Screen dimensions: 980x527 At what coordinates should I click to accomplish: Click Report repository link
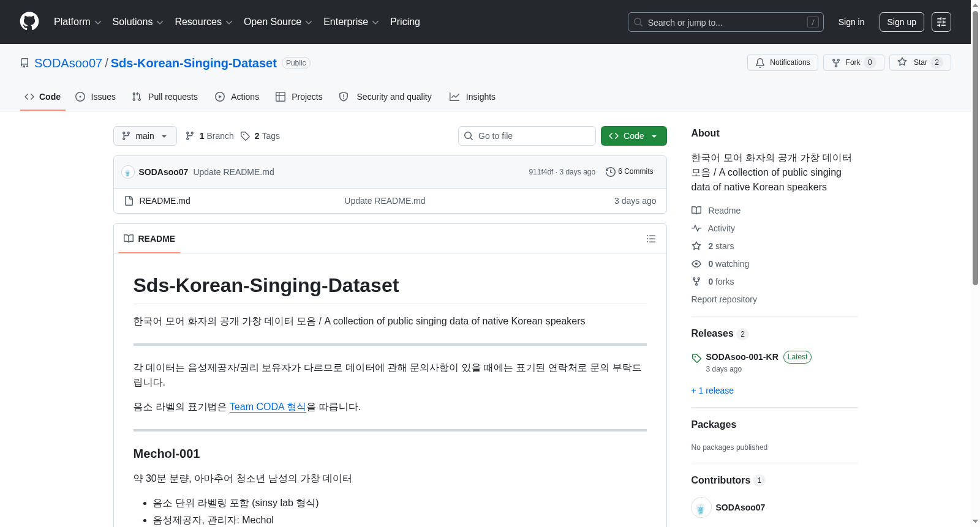(724, 299)
